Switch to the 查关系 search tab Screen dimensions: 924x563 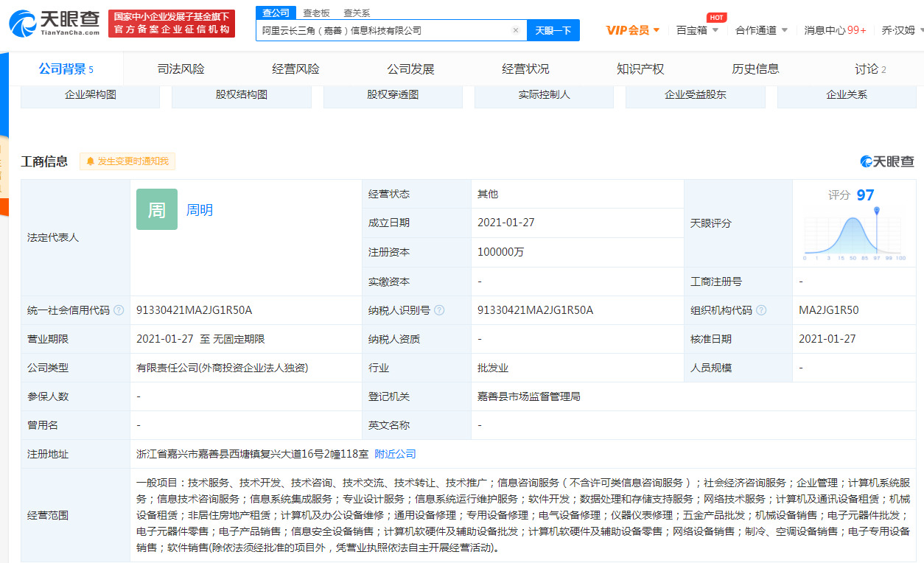357,13
